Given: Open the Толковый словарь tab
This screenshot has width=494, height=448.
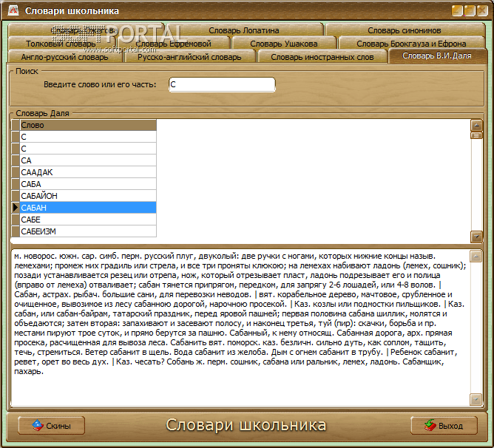Looking at the screenshot, I should [61, 44].
